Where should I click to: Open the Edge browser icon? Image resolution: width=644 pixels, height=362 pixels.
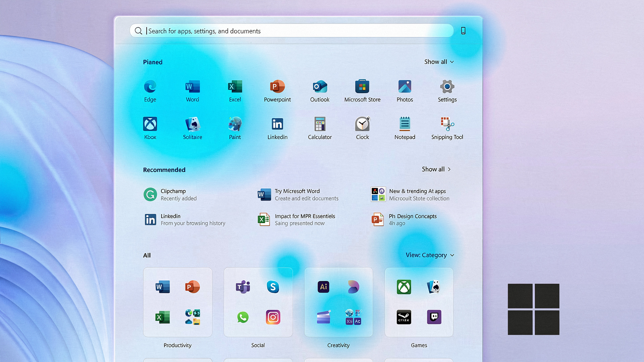pyautogui.click(x=150, y=87)
